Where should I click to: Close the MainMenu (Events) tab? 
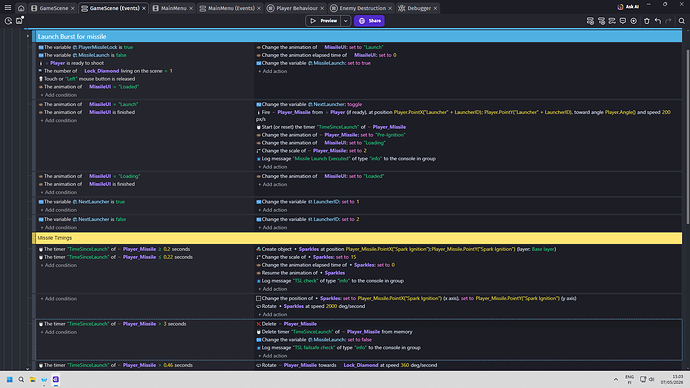pyautogui.click(x=259, y=8)
